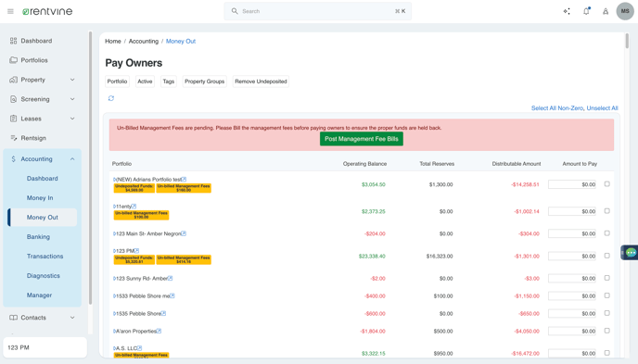Click the main page vertical scrollbar
The height and width of the screenshot is (364, 638).
pyautogui.click(x=627, y=41)
